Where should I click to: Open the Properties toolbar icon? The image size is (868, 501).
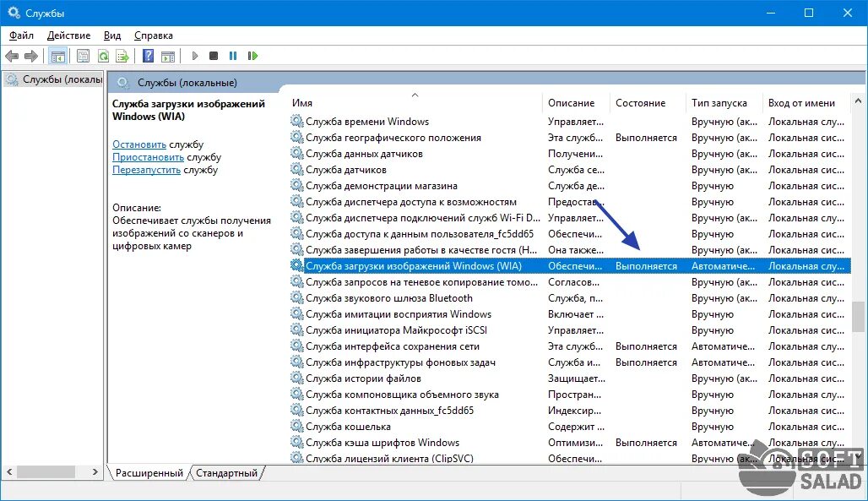coord(83,56)
